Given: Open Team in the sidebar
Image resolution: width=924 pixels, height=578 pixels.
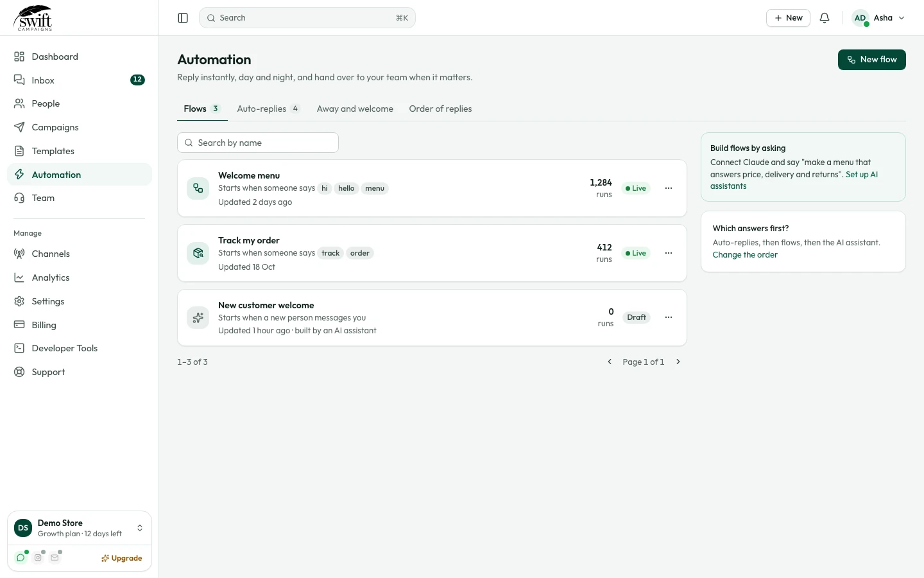Looking at the screenshot, I should (x=80, y=198).
